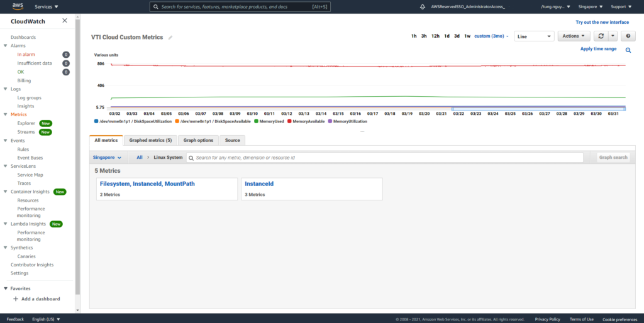This screenshot has width=644, height=323.
Task: Open Log groups in sidebar
Action: coord(29,97)
